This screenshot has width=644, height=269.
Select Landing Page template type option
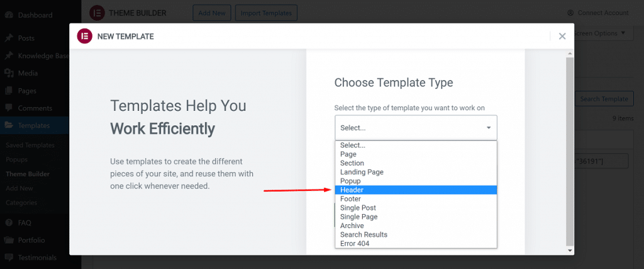coord(416,172)
